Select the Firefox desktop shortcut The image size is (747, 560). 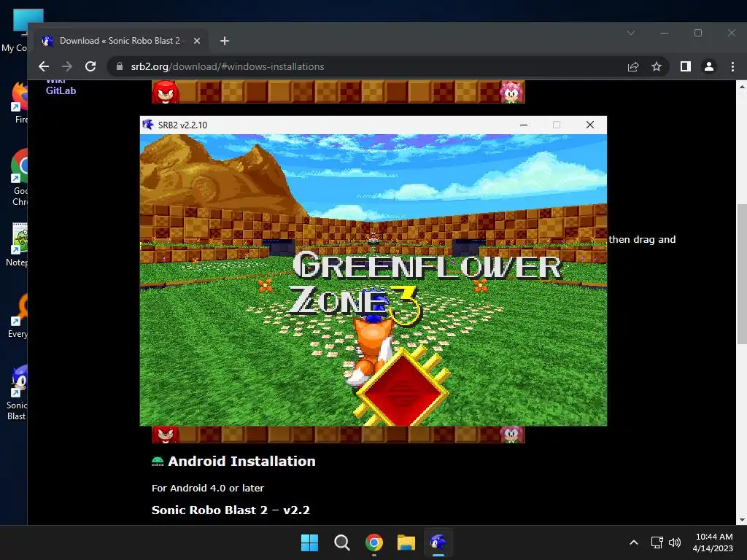19,102
